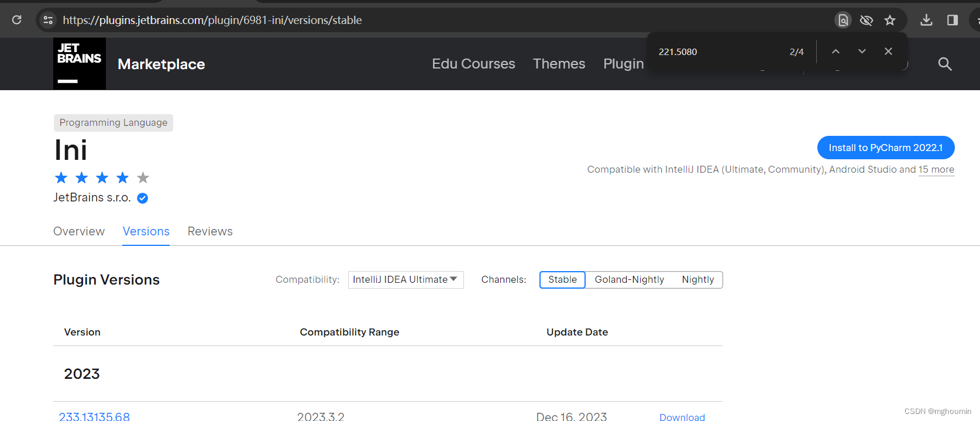Open the Edu Courses menu item

pyautogui.click(x=473, y=64)
